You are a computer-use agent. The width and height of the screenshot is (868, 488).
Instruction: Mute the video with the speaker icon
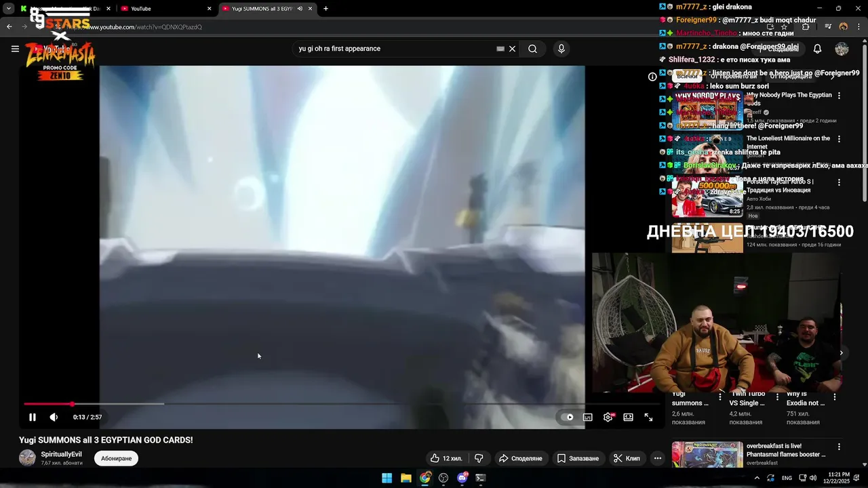click(54, 418)
